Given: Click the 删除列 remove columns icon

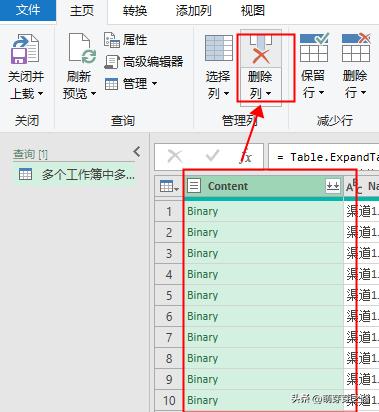Looking at the screenshot, I should [x=261, y=50].
